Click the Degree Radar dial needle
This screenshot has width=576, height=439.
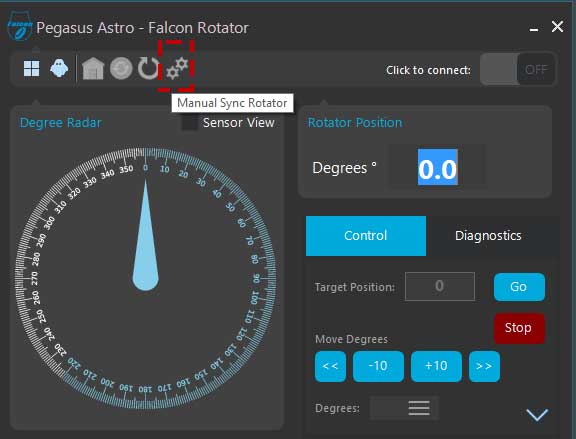(x=145, y=235)
